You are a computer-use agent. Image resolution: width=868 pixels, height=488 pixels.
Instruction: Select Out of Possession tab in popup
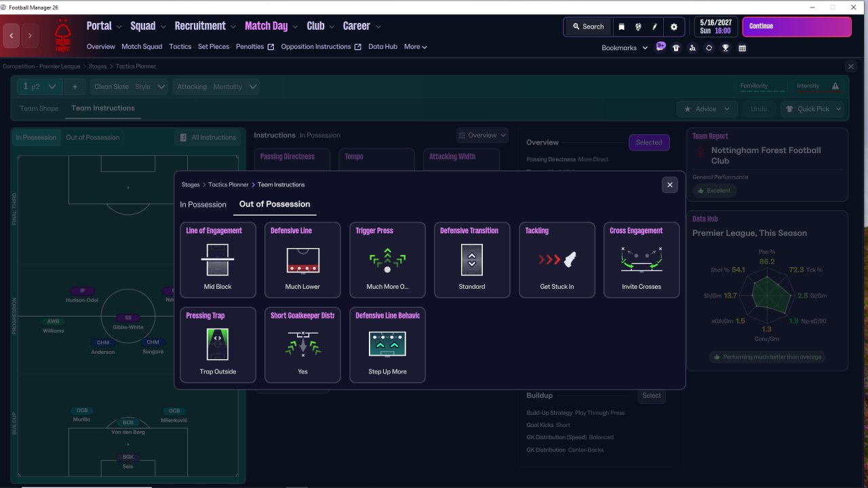tap(275, 204)
